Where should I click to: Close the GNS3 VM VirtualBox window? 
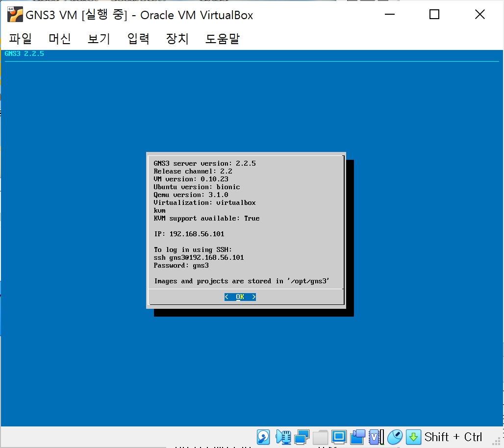click(x=480, y=15)
